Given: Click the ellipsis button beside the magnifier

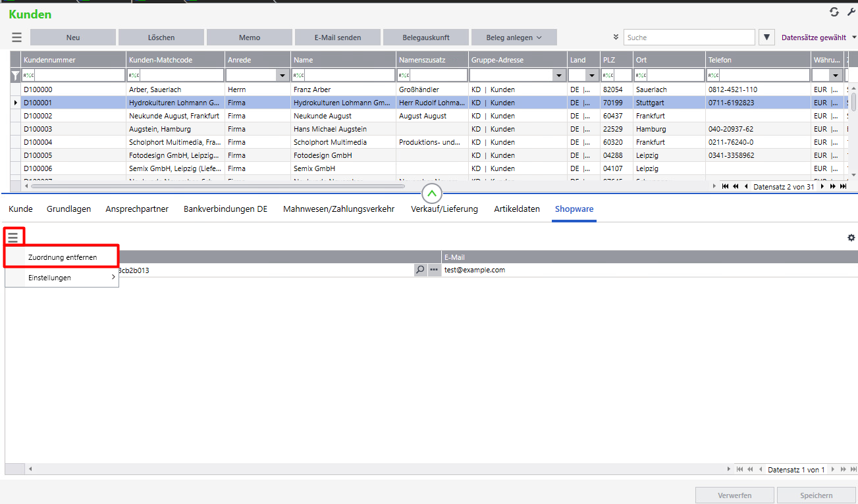Looking at the screenshot, I should [434, 270].
